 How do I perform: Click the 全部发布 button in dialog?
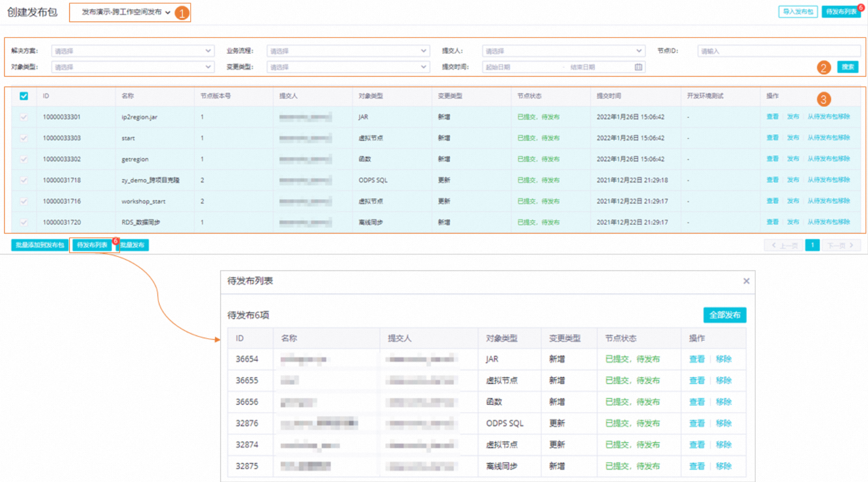tap(725, 315)
